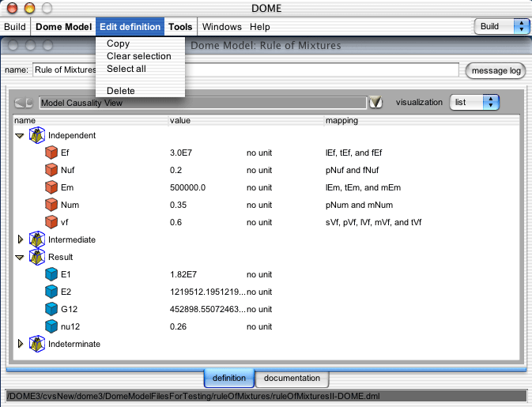Expand the Indeterminate tree group
This screenshot has height=407, width=532.
[21, 344]
